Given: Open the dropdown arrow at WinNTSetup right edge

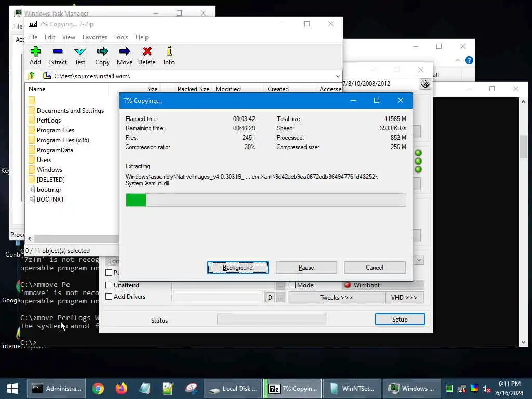Looking at the screenshot, I should click(419, 260).
